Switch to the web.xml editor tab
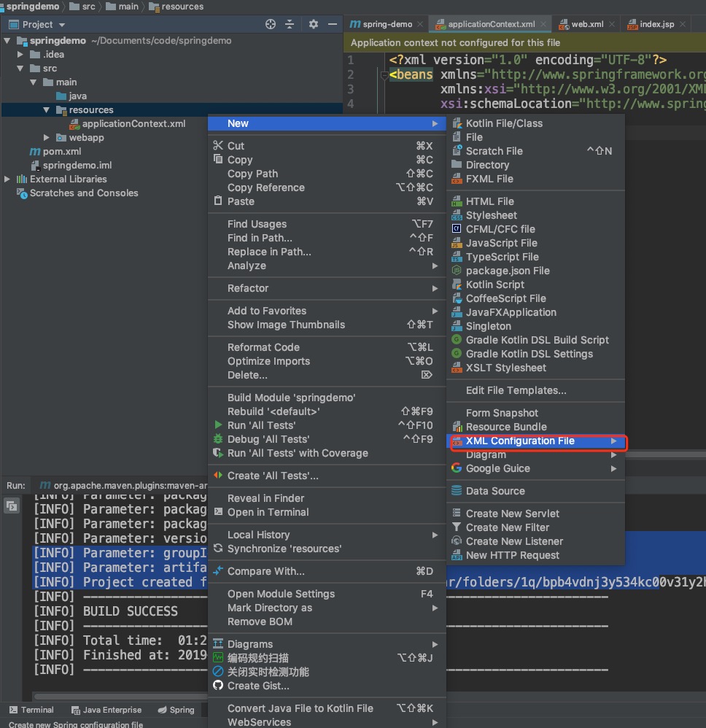The image size is (706, 728). [586, 24]
